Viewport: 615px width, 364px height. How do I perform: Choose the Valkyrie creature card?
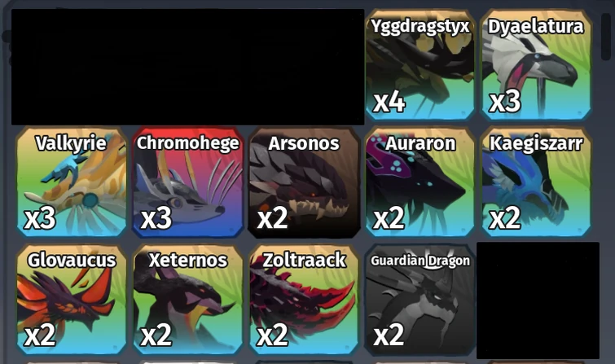(x=72, y=182)
